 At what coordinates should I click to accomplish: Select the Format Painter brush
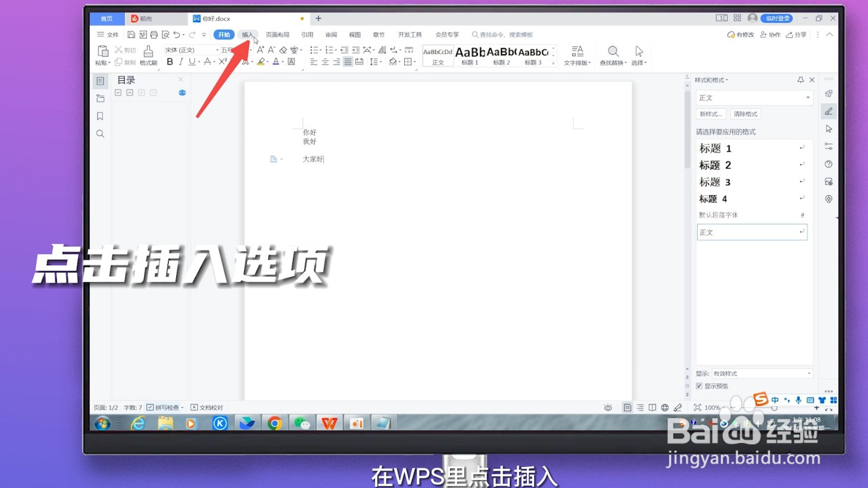click(x=148, y=55)
